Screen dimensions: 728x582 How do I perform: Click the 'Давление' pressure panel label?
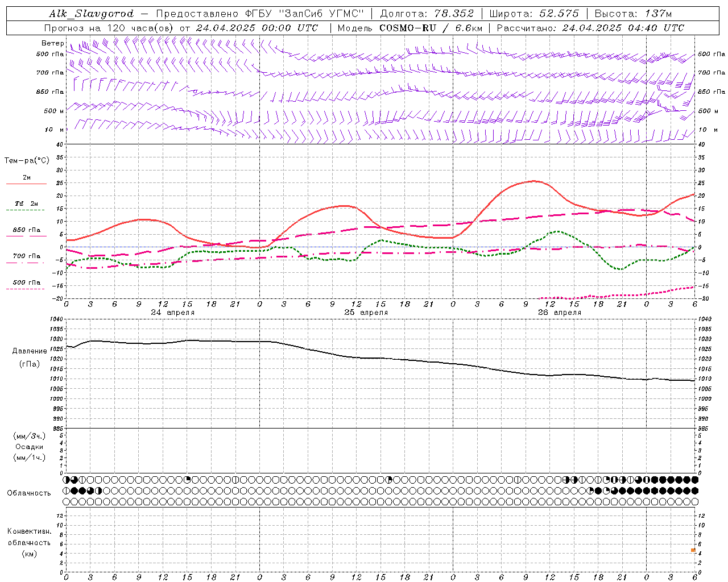pyautogui.click(x=30, y=351)
